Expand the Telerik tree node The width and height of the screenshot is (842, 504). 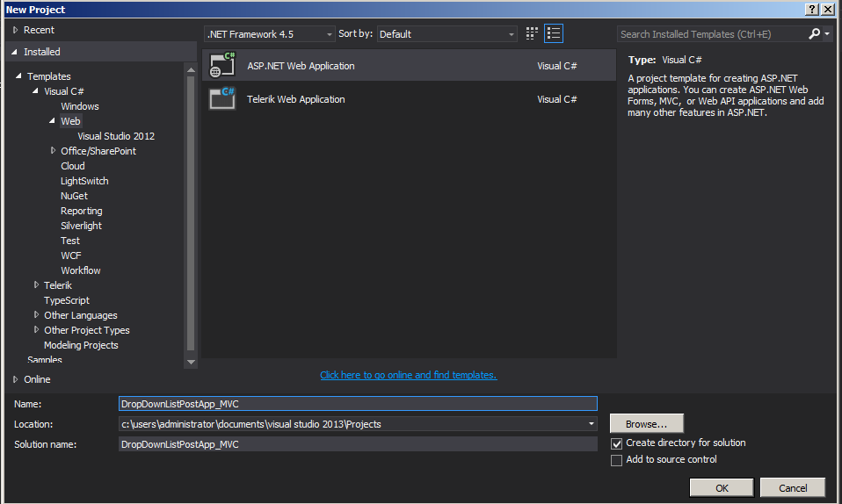(36, 285)
